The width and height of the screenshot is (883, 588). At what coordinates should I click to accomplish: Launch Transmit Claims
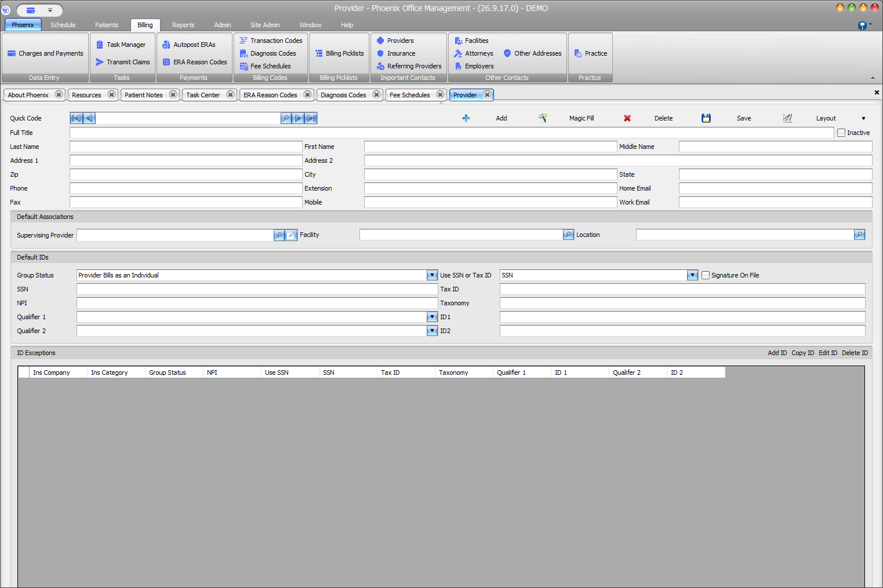[x=122, y=62]
